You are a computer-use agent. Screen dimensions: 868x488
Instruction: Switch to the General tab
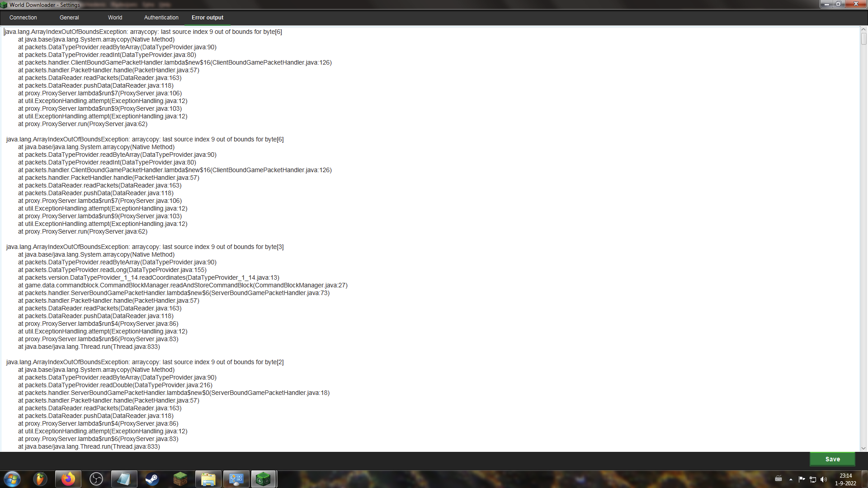pos(69,18)
